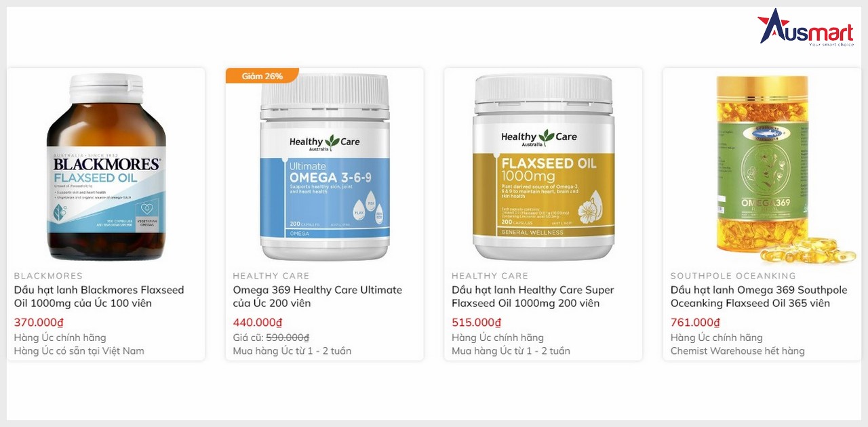Click the Ausmart logo
This screenshot has width=868, height=427.
806,28
